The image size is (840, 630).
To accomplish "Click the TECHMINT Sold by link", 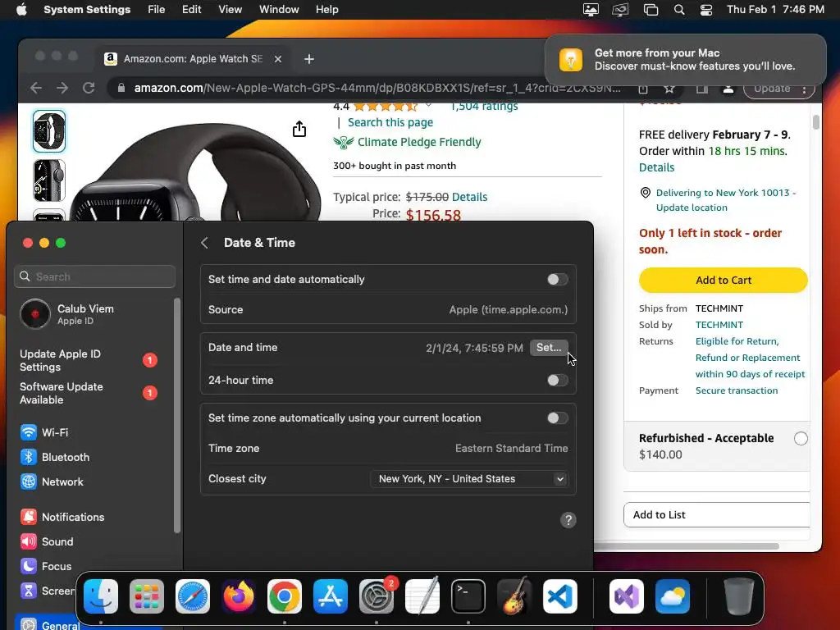I will [719, 325].
